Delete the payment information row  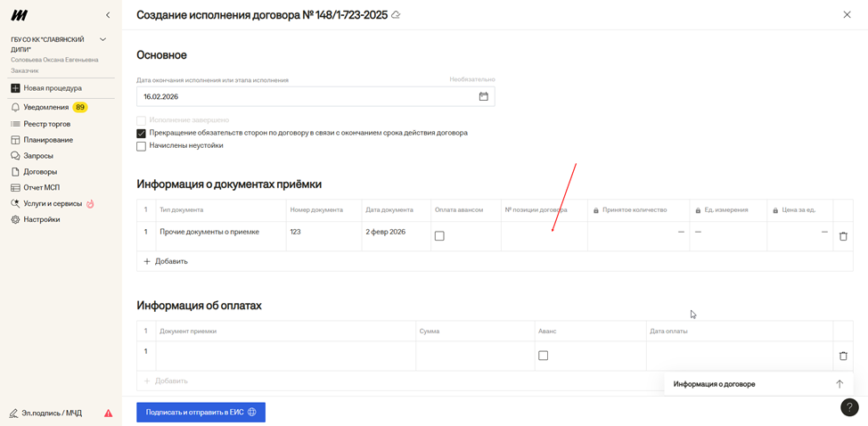click(x=843, y=356)
